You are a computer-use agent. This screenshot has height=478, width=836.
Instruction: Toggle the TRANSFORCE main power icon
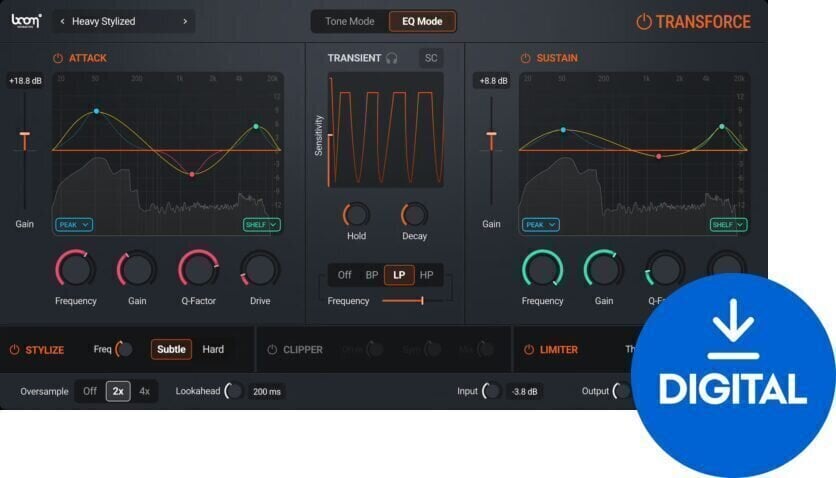[644, 22]
